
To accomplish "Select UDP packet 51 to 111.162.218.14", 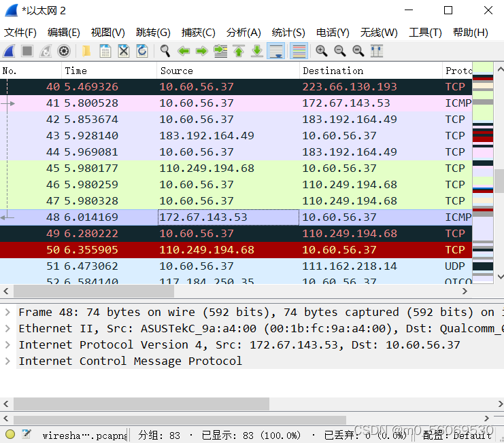I will (236, 266).
